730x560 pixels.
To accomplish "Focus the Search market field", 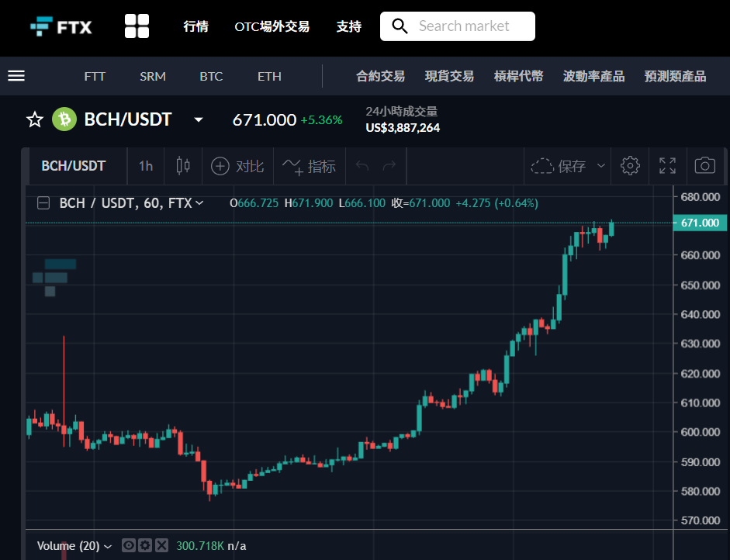I will [458, 26].
